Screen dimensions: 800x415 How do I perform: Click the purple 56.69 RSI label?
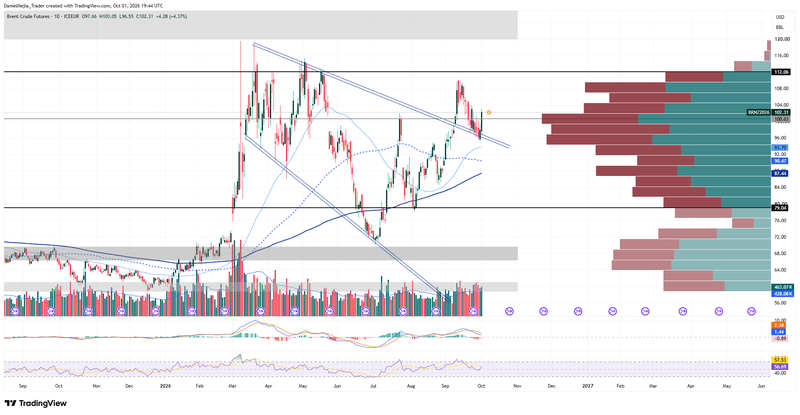780,367
